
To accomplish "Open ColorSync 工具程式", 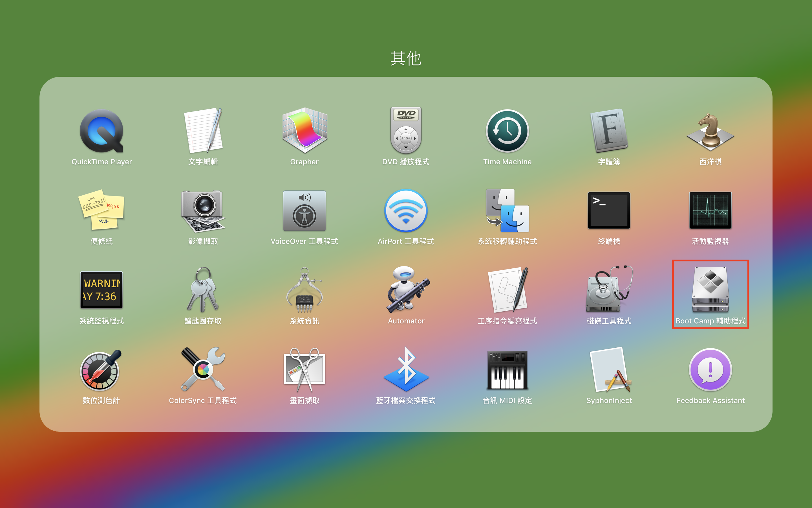I will point(203,370).
